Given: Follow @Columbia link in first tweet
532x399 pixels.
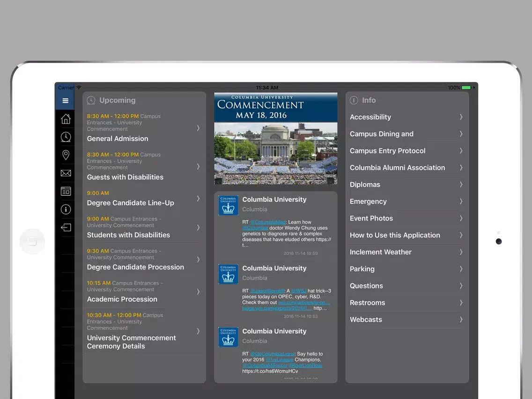Looking at the screenshot, I should 255,228.
